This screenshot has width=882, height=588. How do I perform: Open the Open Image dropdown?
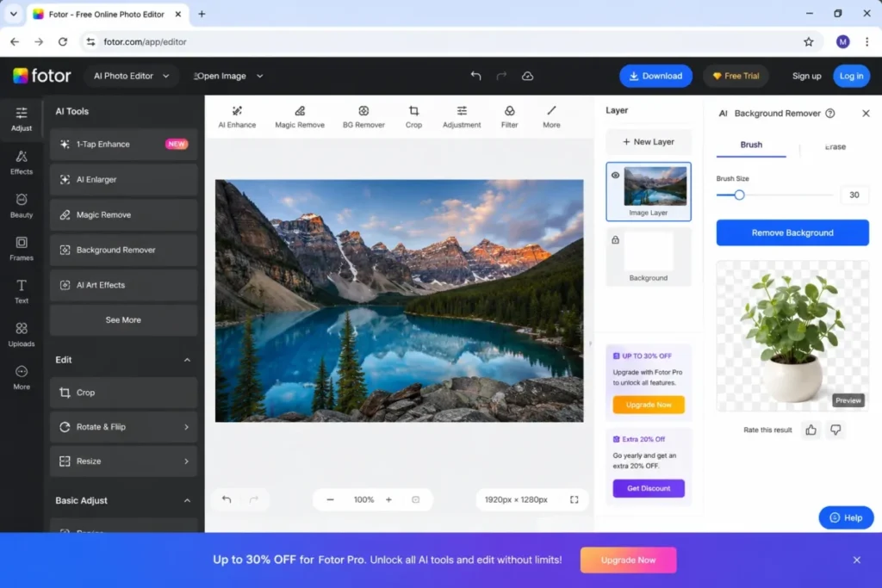(228, 76)
